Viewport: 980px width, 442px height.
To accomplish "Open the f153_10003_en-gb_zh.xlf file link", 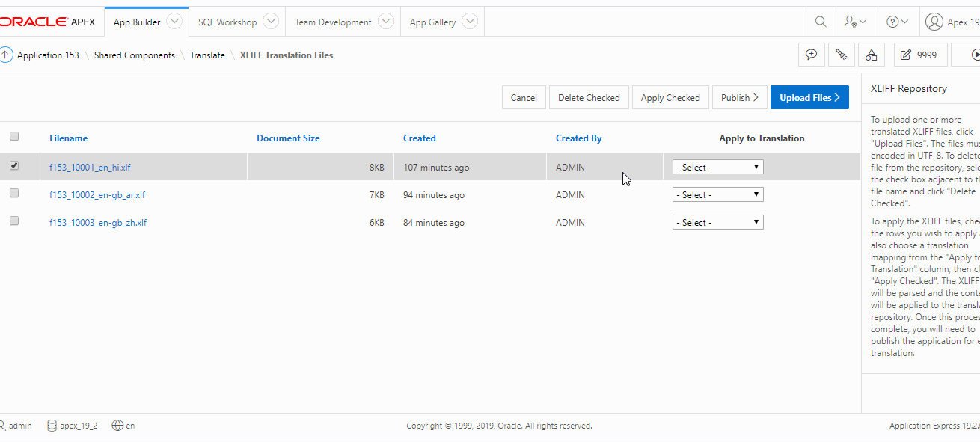I will 98,223.
